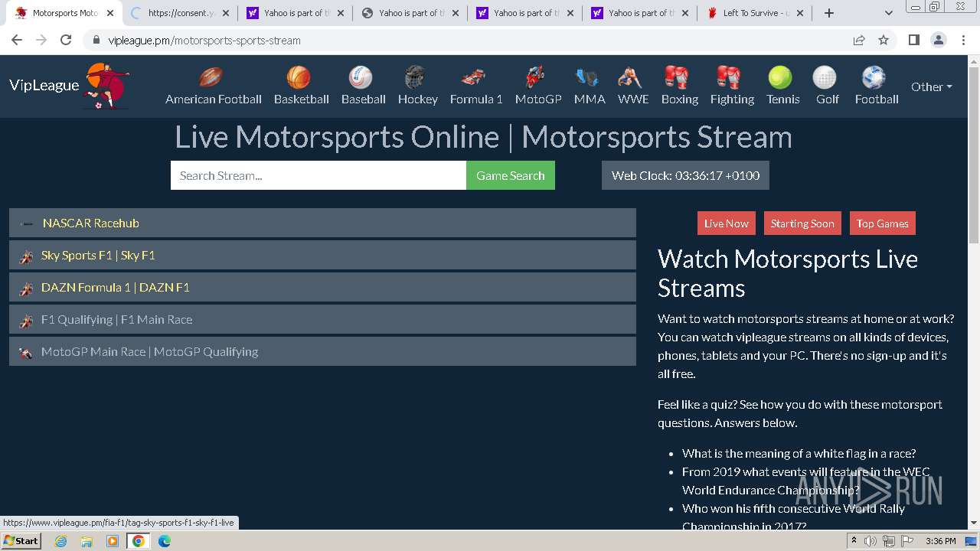This screenshot has width=980, height=551.
Task: Click the Top Games button
Action: point(882,223)
